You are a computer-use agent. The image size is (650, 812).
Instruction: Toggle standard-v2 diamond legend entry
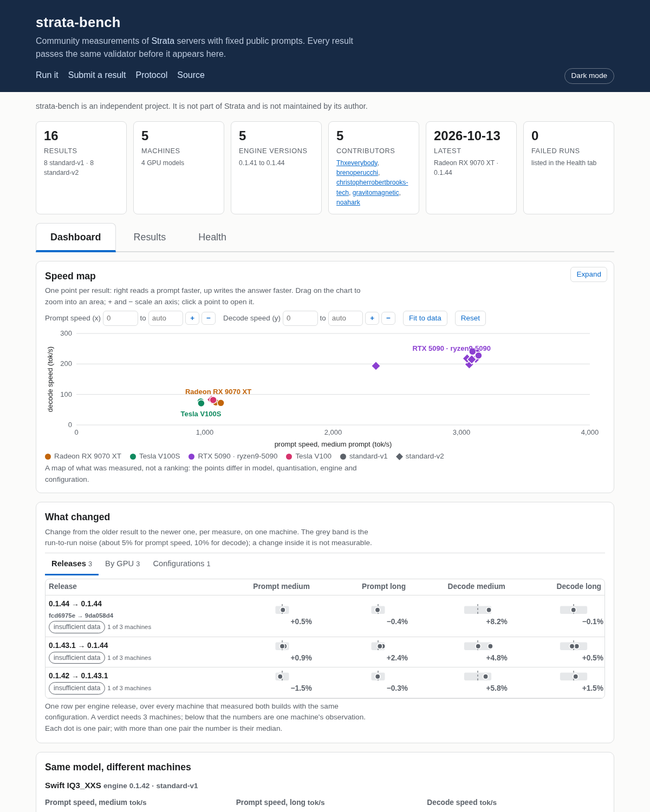(420, 456)
